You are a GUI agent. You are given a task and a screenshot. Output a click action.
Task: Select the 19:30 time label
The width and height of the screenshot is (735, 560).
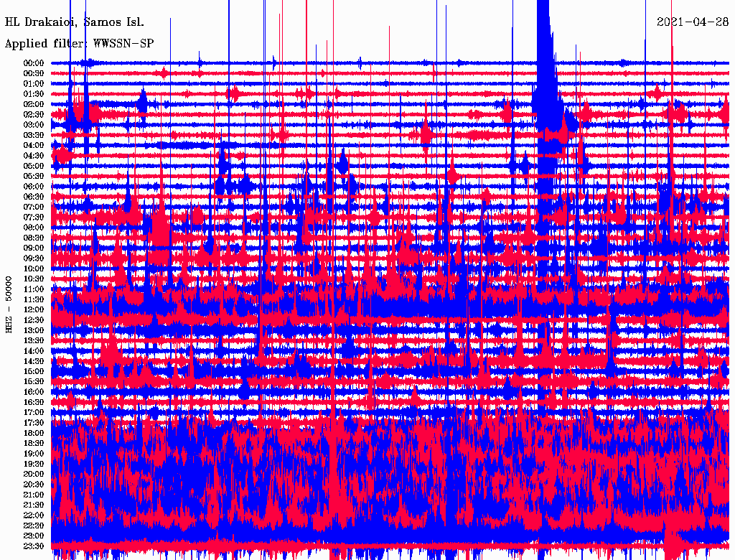pos(34,464)
